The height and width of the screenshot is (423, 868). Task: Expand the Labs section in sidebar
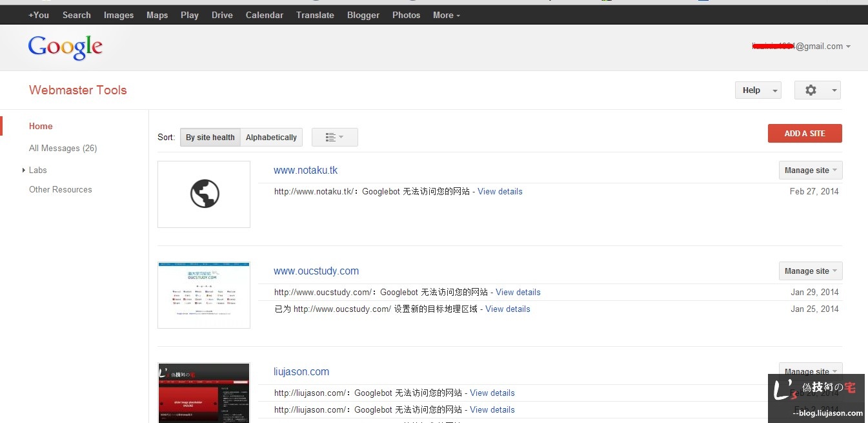click(37, 170)
